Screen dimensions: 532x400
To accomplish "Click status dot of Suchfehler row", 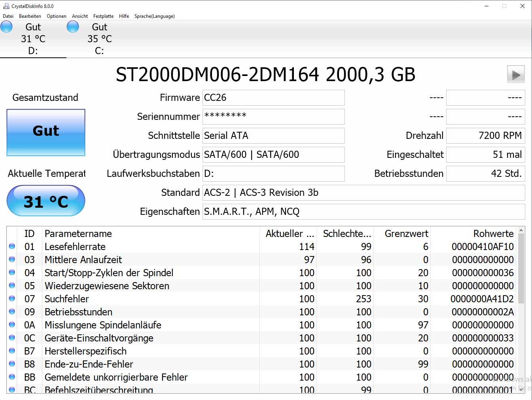I will pos(12,298).
